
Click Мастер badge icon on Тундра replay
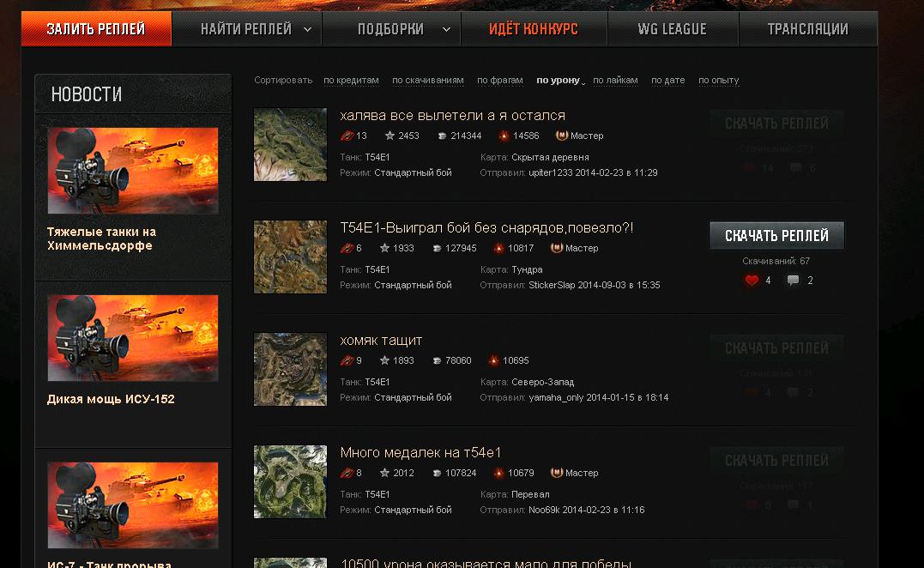coord(556,248)
